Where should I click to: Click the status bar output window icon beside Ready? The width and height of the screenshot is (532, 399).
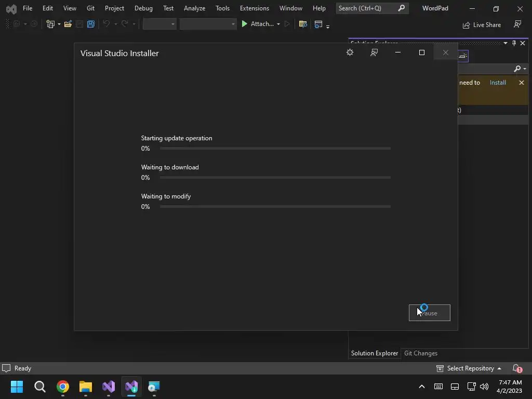coord(6,368)
